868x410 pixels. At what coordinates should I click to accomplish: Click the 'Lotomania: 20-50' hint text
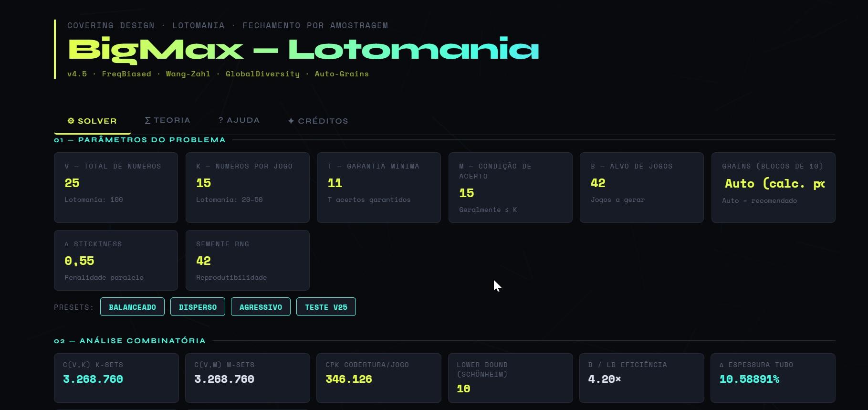click(230, 200)
